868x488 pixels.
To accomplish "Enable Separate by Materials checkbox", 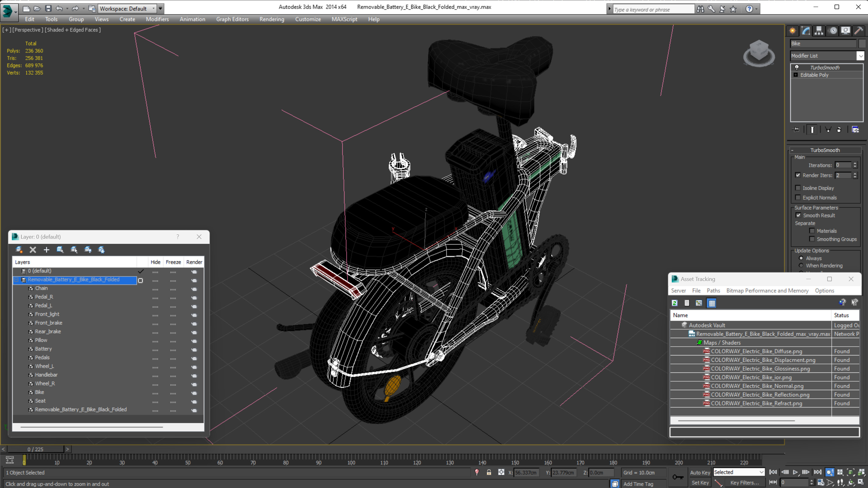I will (812, 231).
